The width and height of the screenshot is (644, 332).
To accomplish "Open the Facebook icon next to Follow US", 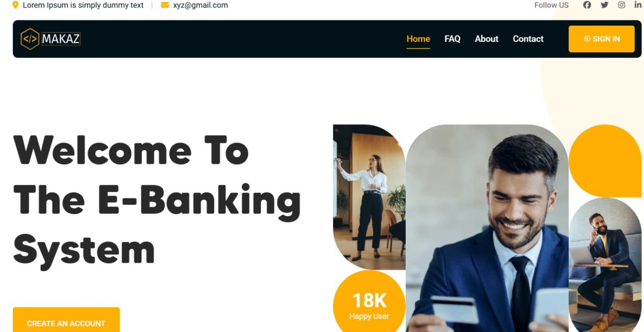I will coord(587,5).
